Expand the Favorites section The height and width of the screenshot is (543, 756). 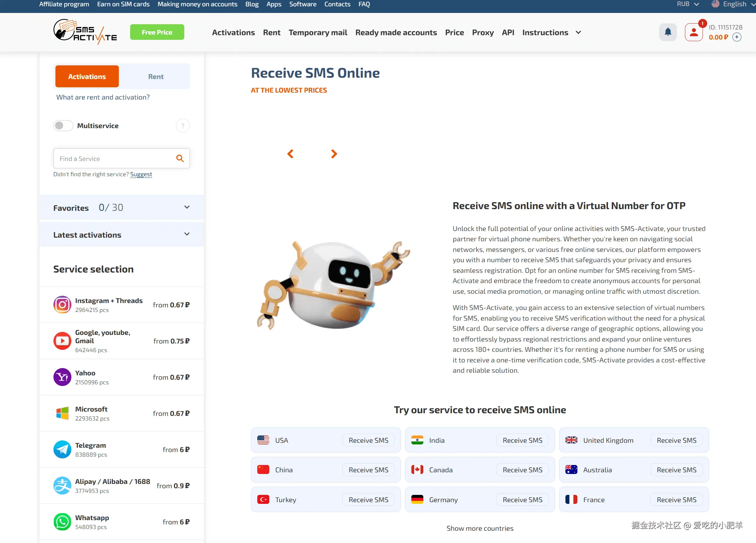pos(187,207)
